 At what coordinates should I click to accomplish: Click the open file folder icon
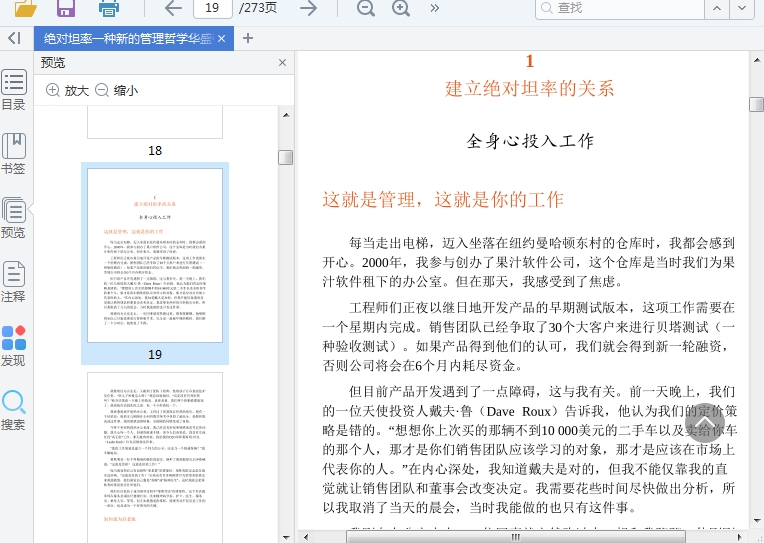click(x=24, y=9)
